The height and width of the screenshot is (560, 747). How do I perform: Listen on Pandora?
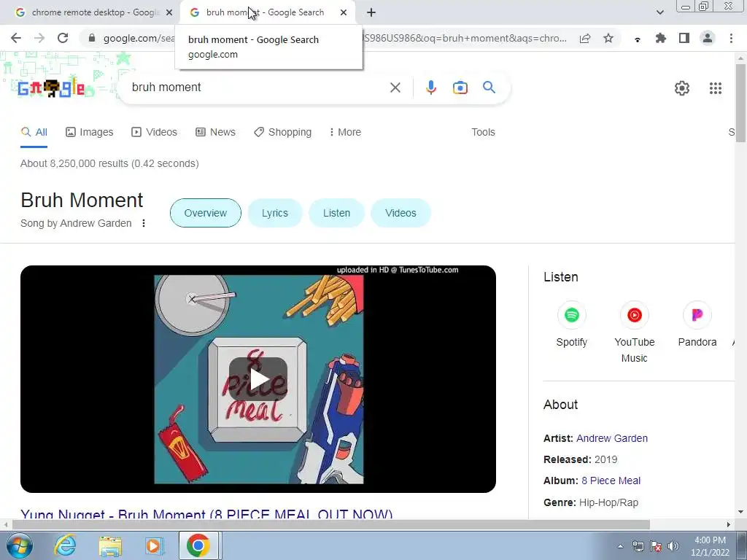click(x=697, y=324)
